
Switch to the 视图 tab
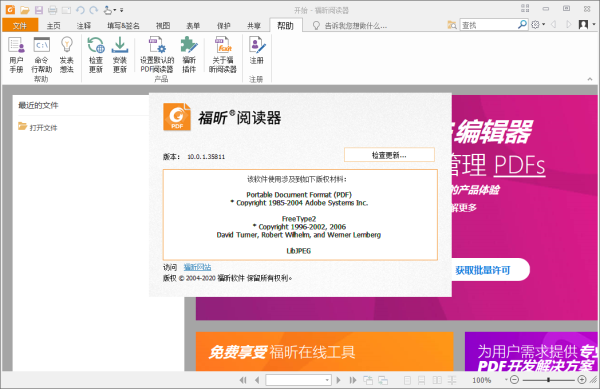click(x=163, y=26)
